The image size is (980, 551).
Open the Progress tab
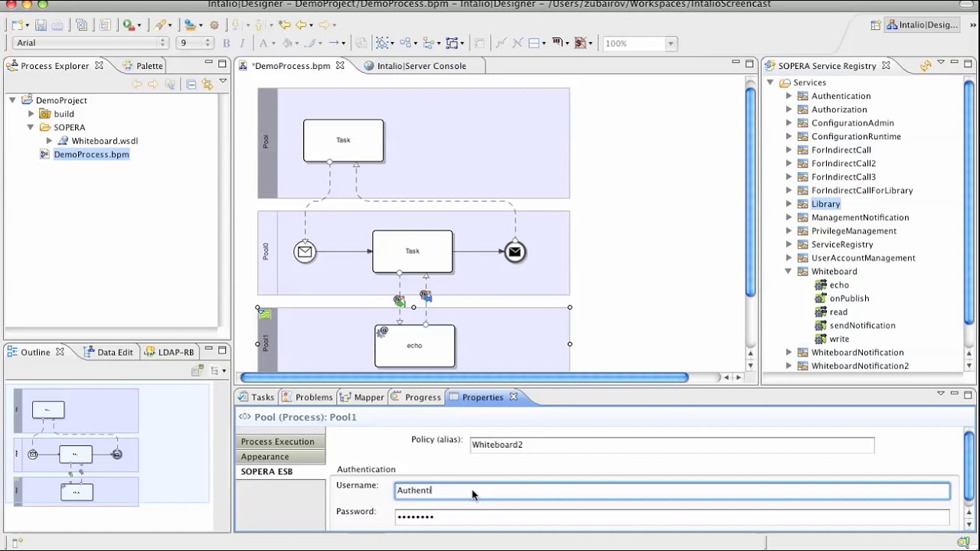[x=416, y=397]
